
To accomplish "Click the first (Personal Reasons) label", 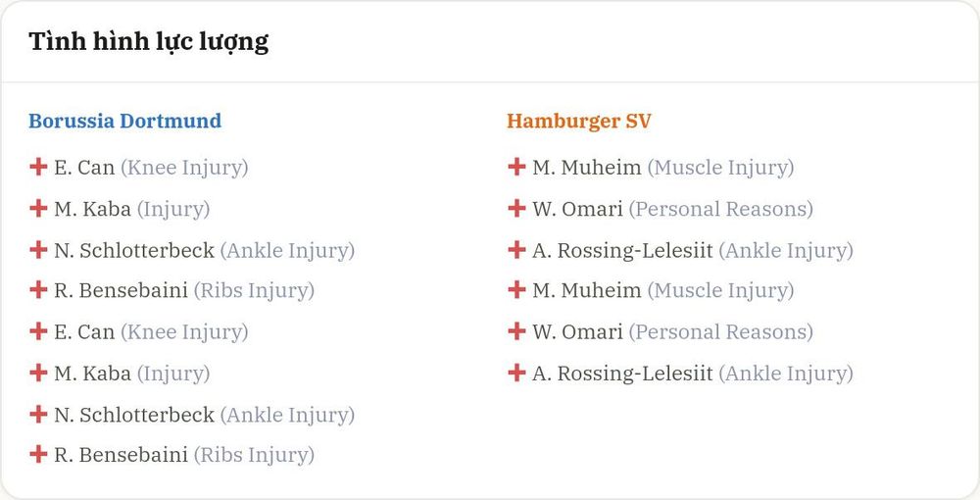I will (720, 210).
